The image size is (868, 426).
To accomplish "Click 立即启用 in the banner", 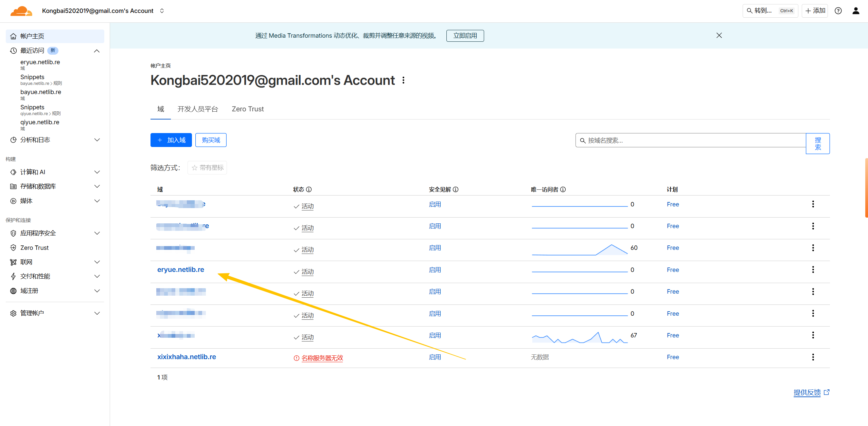I will [465, 36].
